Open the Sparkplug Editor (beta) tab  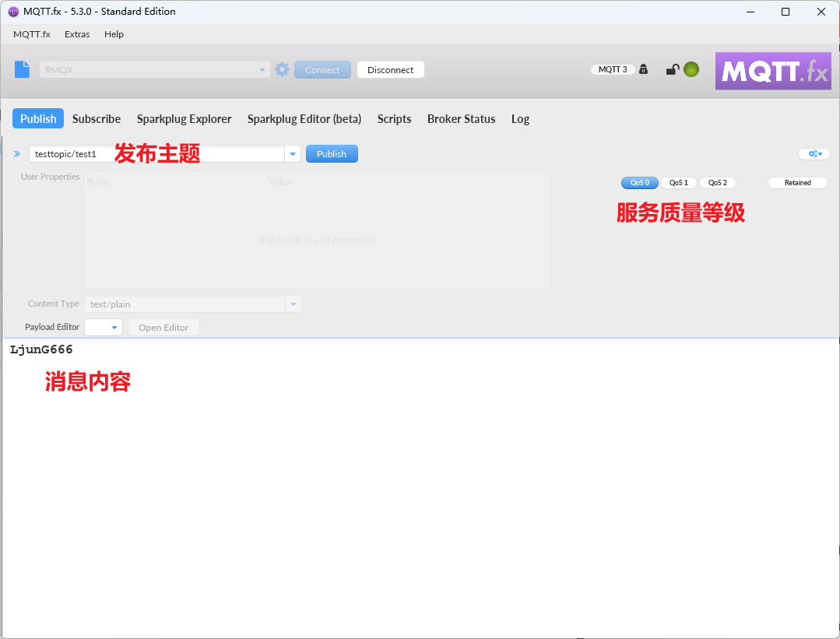304,119
